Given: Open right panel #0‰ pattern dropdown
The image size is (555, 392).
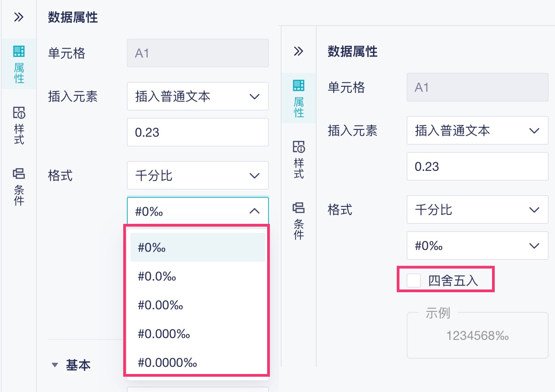Looking at the screenshot, I should coord(477,245).
